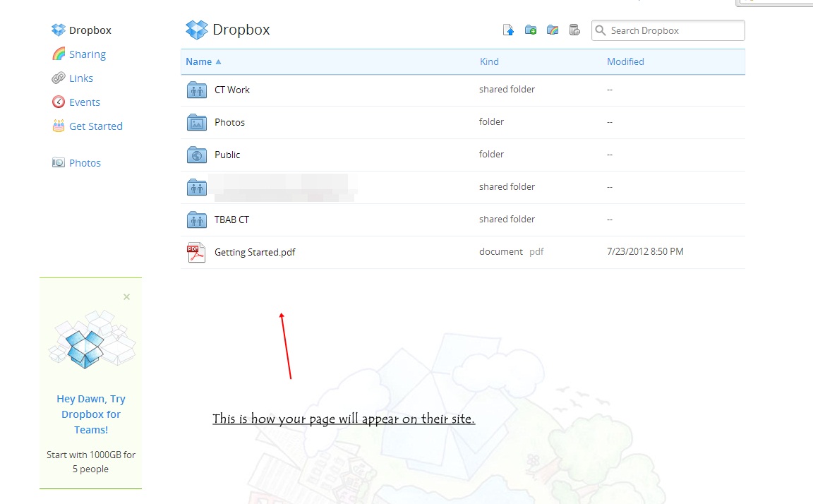Dismiss the Dropbox for Teams promo box
Image resolution: width=813 pixels, height=504 pixels.
pyautogui.click(x=126, y=297)
